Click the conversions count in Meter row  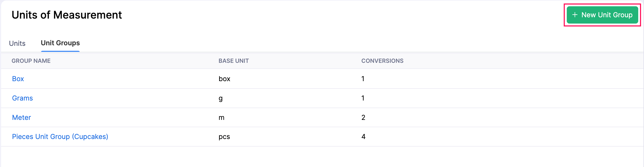(363, 118)
